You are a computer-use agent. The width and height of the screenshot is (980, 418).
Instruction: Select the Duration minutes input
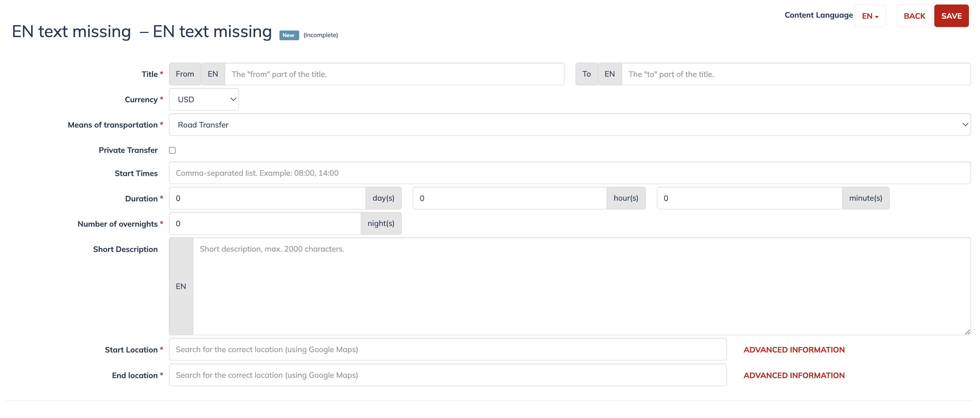749,198
